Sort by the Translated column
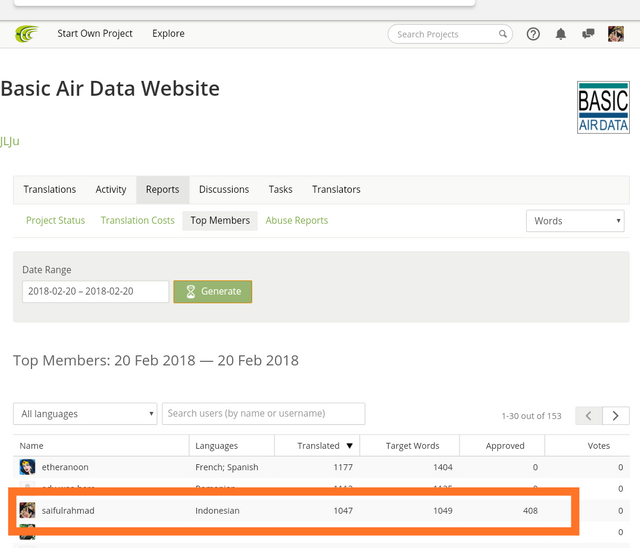Viewport: 640px width, 548px height. click(x=324, y=446)
